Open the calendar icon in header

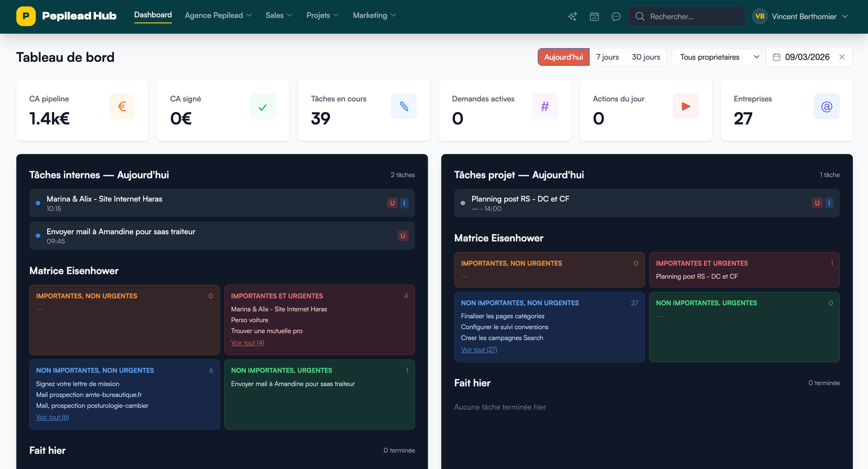(594, 17)
